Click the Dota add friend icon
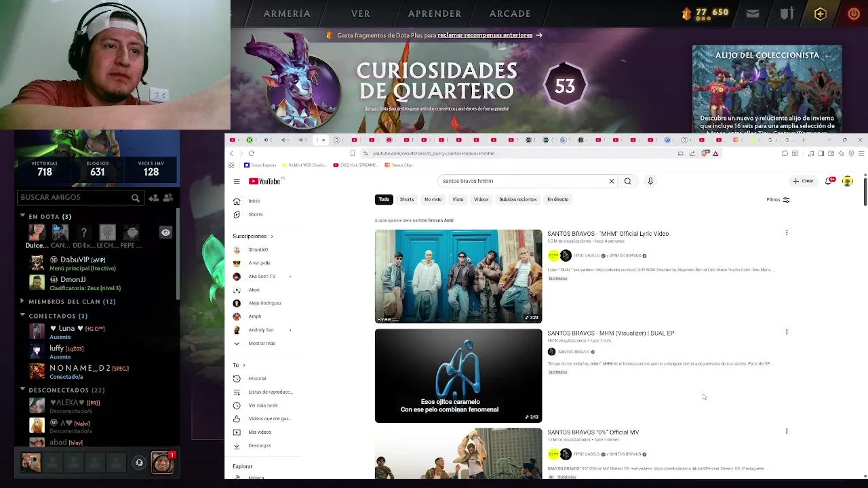 point(153,197)
